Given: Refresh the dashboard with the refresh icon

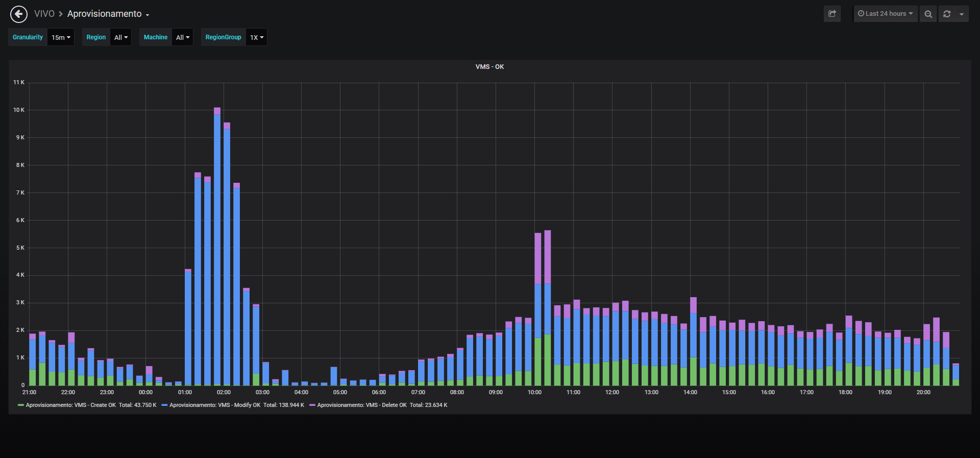Looking at the screenshot, I should 947,14.
